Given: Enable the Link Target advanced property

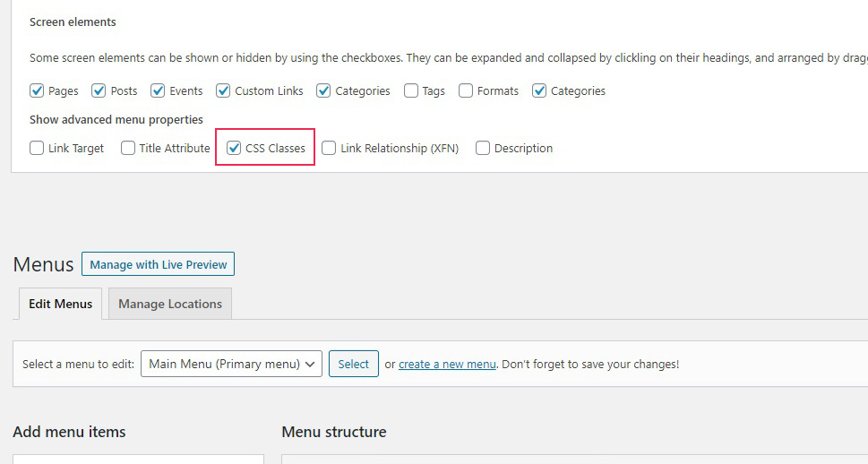Looking at the screenshot, I should tap(37, 148).
